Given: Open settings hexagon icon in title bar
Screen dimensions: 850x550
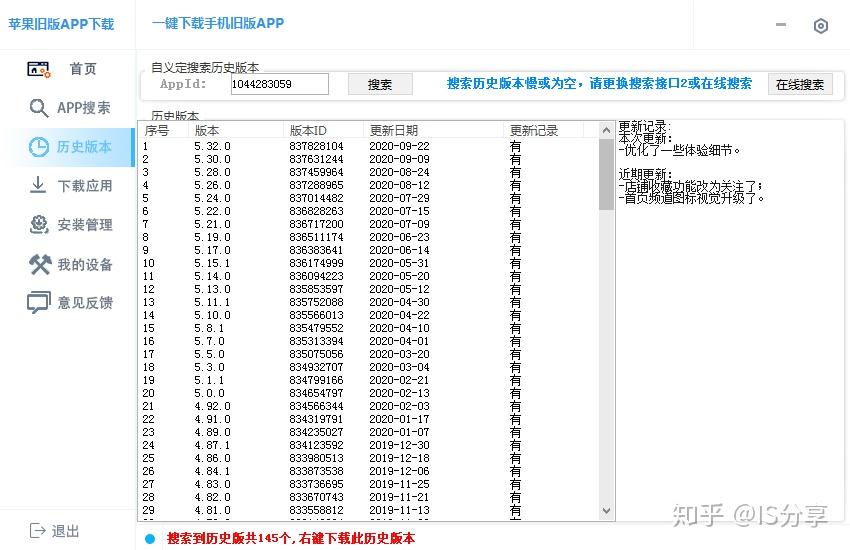Looking at the screenshot, I should coord(821,26).
